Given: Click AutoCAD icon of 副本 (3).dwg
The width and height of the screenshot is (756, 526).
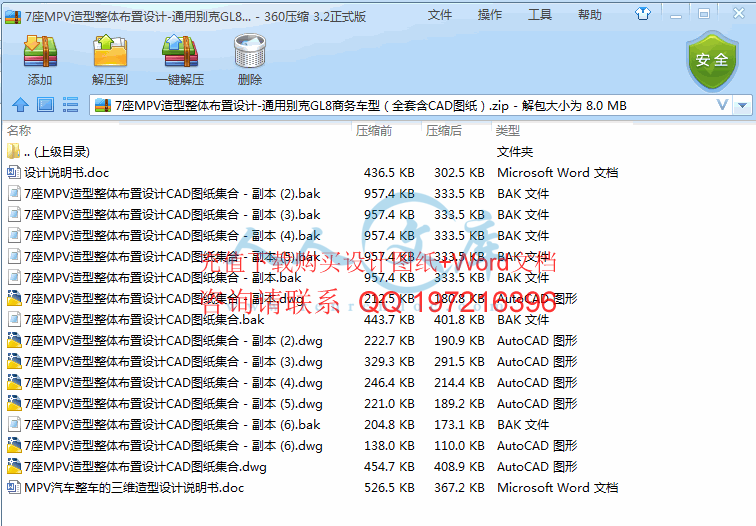Looking at the screenshot, I should [14, 362].
